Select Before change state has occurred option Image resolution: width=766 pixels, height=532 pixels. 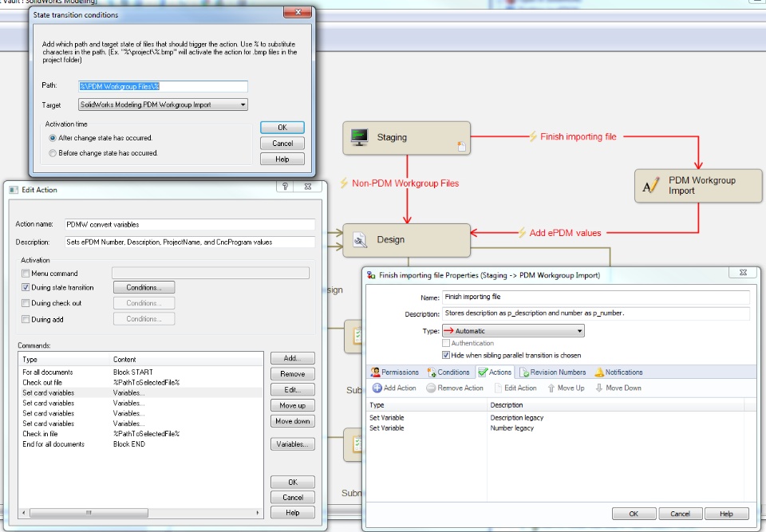(53, 153)
